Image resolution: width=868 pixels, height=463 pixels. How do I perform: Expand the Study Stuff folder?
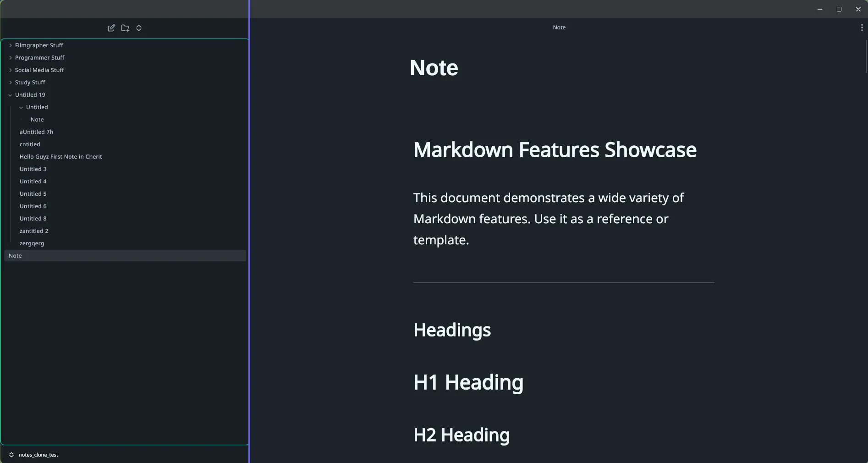click(11, 83)
